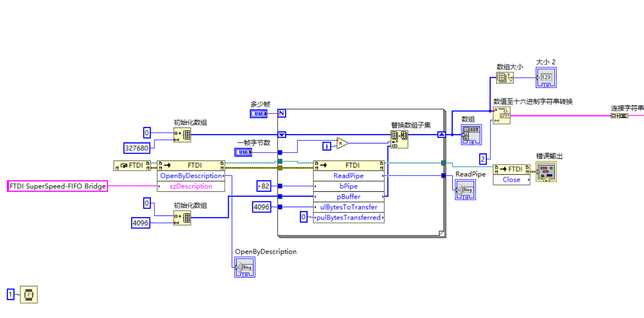Select the lower Initialize Array node near 4096
Viewport: 644px width, 318px height.
[182, 218]
